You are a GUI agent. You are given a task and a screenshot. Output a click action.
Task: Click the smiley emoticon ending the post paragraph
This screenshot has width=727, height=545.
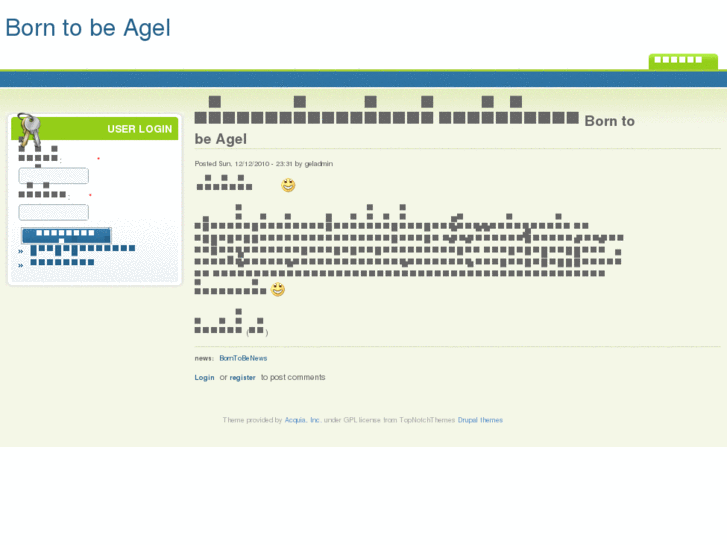pos(278,290)
